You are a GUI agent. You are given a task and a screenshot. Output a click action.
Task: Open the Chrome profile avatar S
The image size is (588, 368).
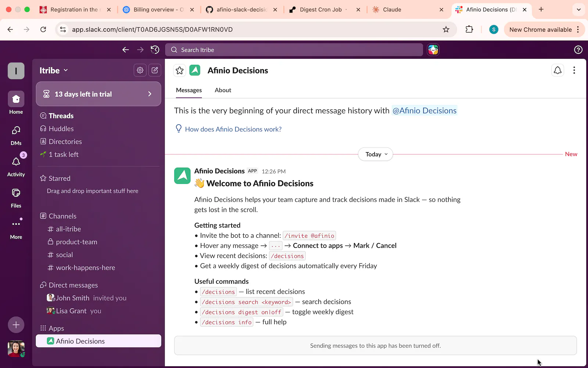[x=494, y=29]
